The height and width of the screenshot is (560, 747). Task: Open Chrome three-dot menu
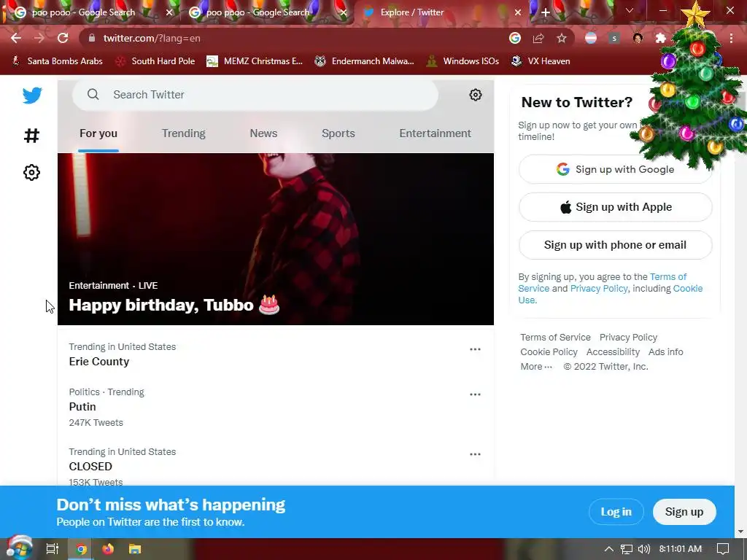click(731, 38)
